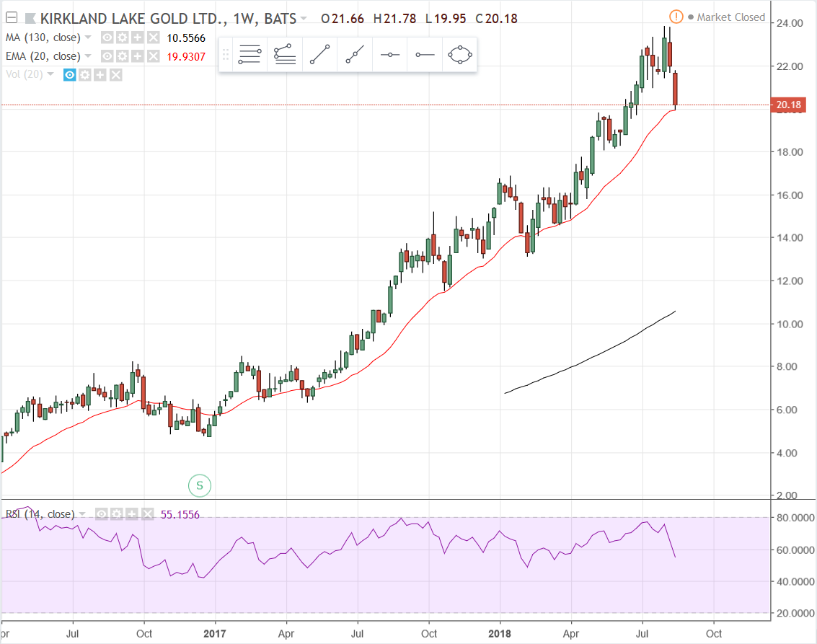Expand the RSI (14, close) dropdown arrow

tap(82, 514)
